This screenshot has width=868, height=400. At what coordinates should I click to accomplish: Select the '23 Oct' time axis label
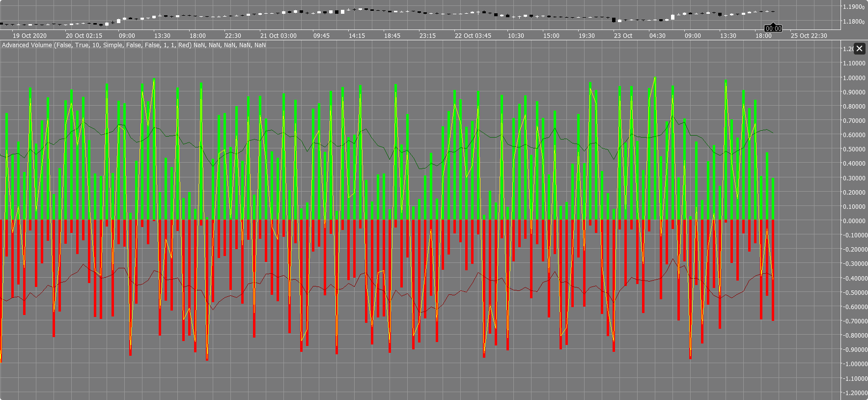tap(623, 36)
